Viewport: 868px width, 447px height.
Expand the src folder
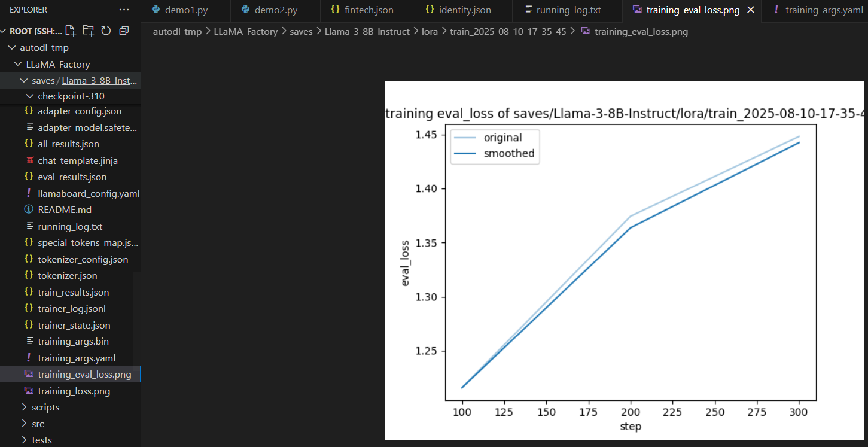pos(25,424)
